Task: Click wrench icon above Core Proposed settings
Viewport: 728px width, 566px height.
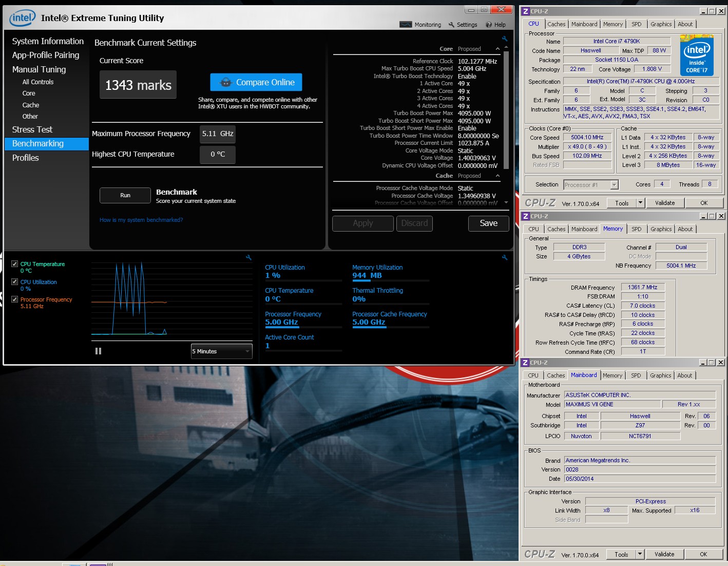Action: [x=505, y=39]
